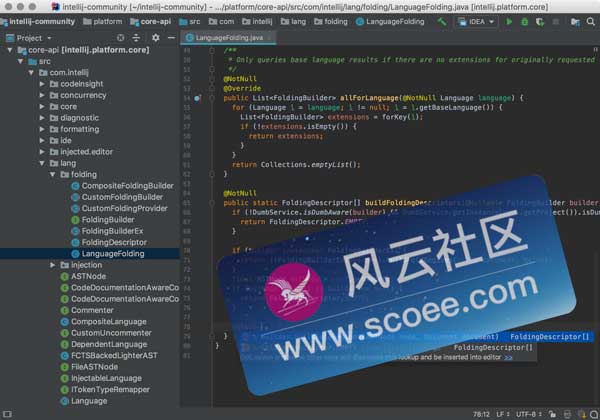Run the IDEA configuration with the green play button
The width and height of the screenshot is (600, 420).
coord(510,20)
